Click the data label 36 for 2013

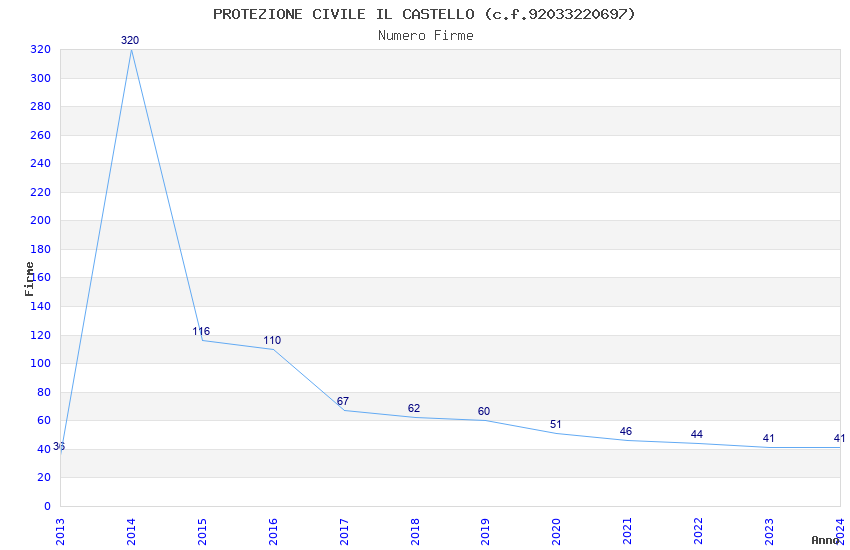[59, 447]
